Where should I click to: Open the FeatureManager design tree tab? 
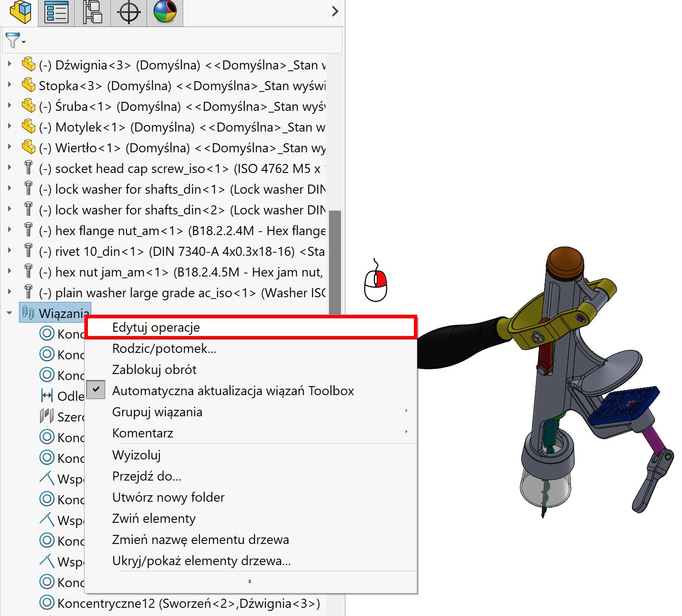pos(20,12)
